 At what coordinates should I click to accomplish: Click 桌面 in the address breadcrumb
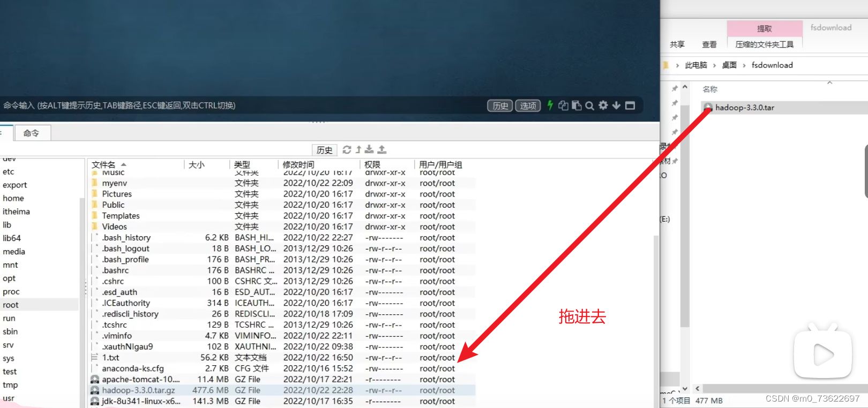click(729, 65)
